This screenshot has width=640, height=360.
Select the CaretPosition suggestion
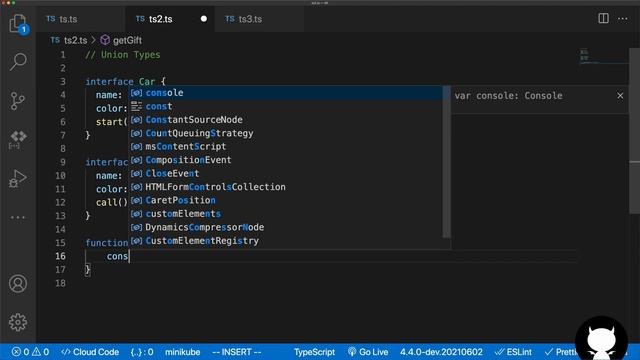[x=286, y=200]
